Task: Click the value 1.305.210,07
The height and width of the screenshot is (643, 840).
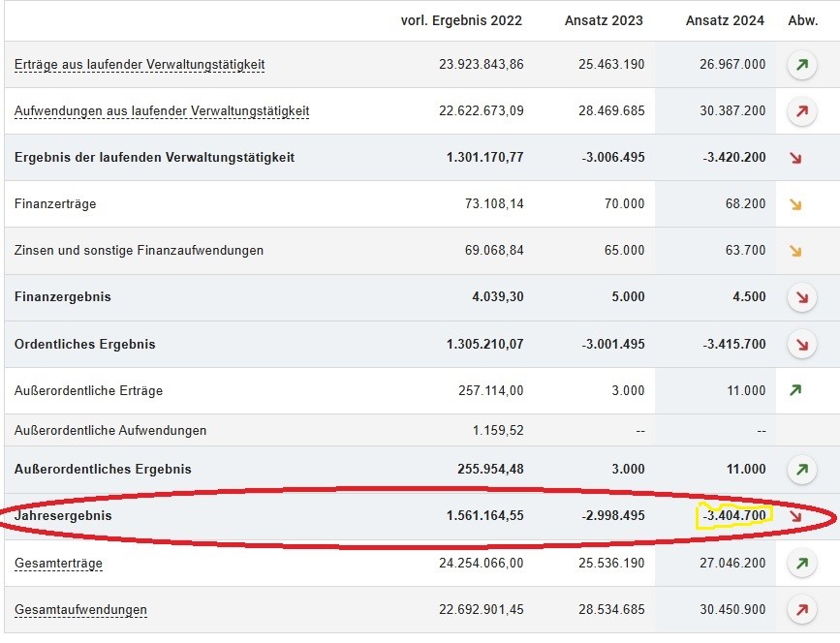Action: pyautogui.click(x=484, y=344)
